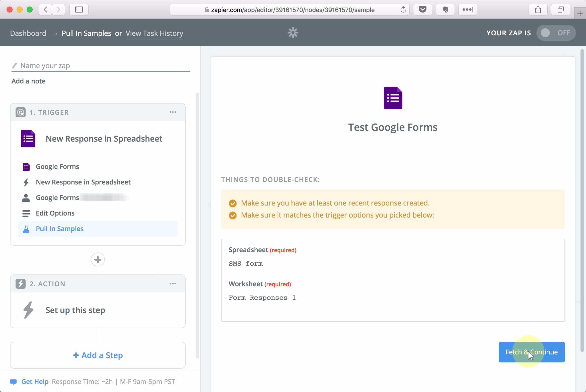The width and height of the screenshot is (586, 392).
Task: Click the lightning bolt trigger icon
Action: click(26, 182)
